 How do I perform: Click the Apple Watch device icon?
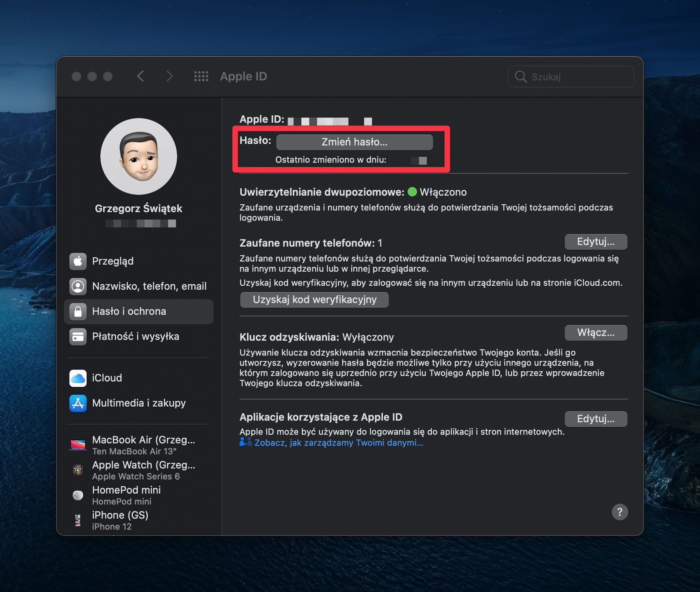(x=78, y=470)
